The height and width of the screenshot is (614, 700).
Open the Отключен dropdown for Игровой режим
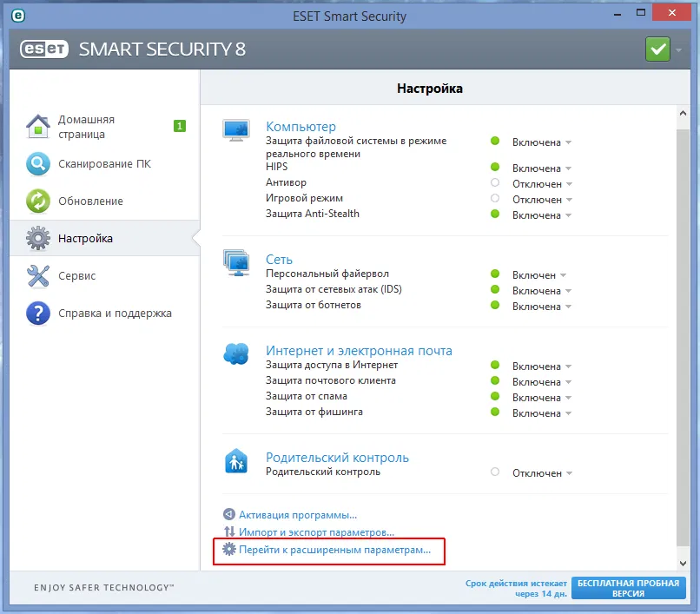point(543,200)
